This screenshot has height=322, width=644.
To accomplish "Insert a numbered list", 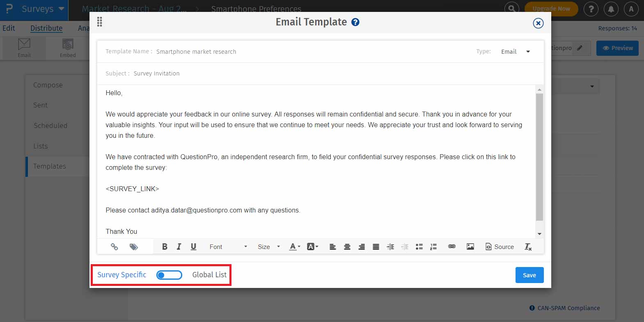I will tap(433, 247).
